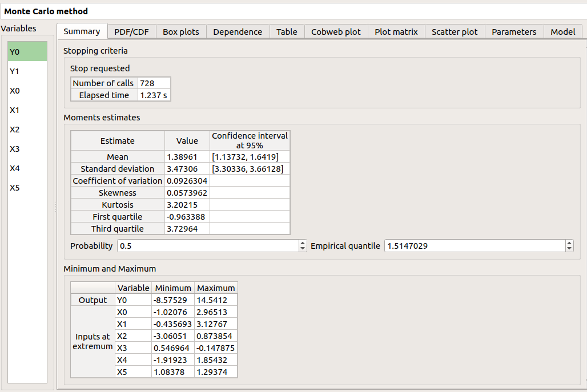
Task: Select the Dependence tab
Action: [x=238, y=32]
